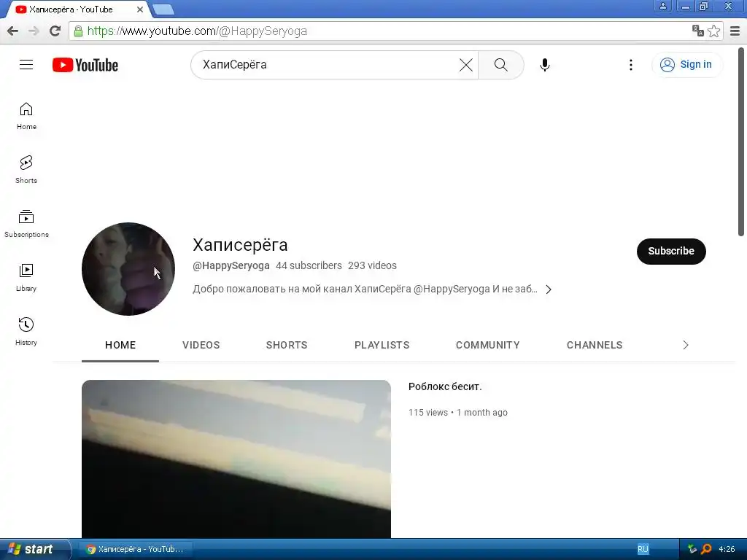Reload the page
This screenshot has height=560, width=747.
click(x=55, y=31)
